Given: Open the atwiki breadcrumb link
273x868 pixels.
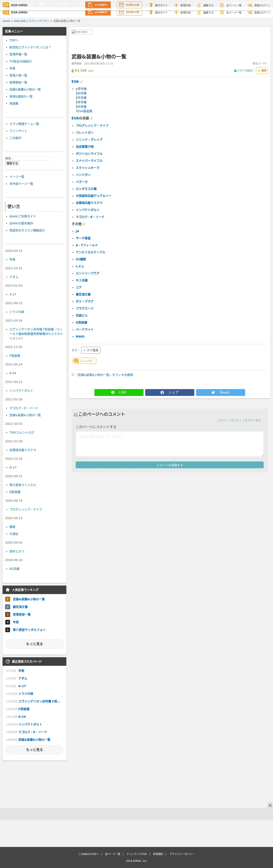Looking at the screenshot, I should (x=6, y=21).
